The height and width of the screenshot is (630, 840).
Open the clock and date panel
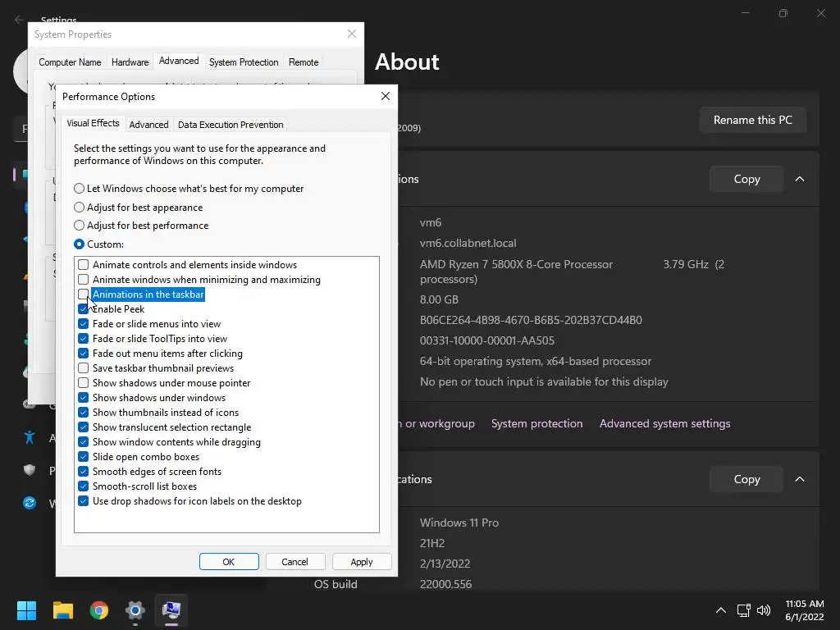coord(804,610)
